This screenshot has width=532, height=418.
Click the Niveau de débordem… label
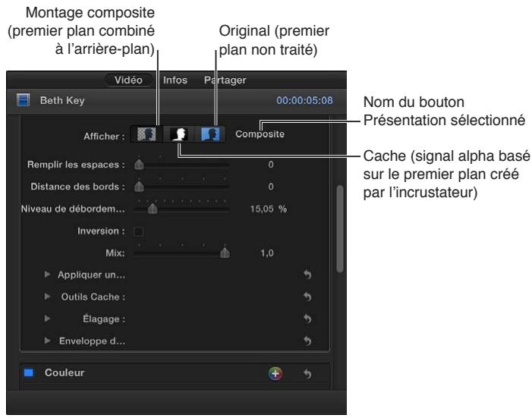coord(73,209)
